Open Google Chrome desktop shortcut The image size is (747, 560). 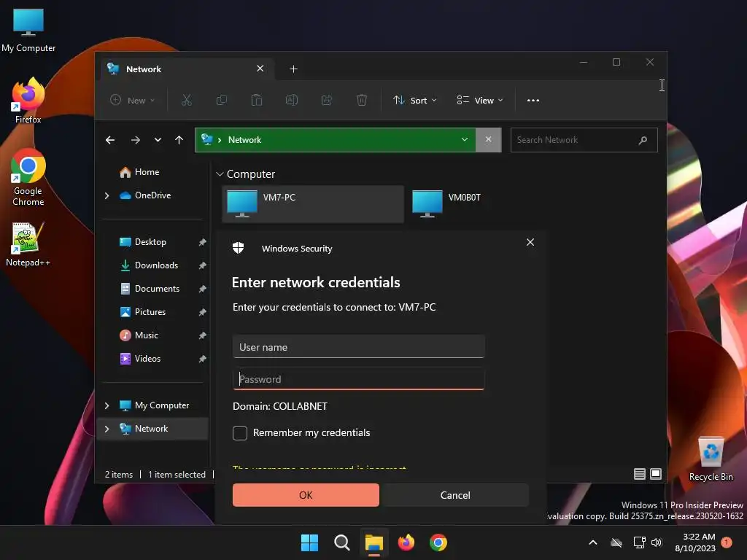28,178
